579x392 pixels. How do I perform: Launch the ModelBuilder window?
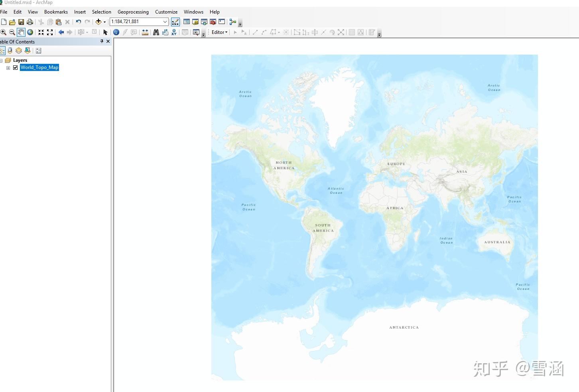(x=233, y=22)
